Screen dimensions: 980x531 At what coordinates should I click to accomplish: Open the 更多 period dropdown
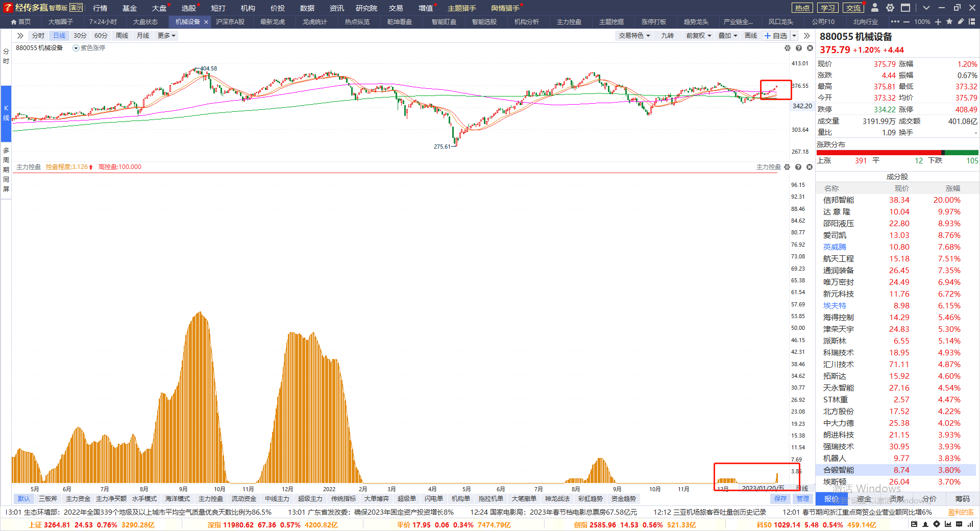(166, 36)
